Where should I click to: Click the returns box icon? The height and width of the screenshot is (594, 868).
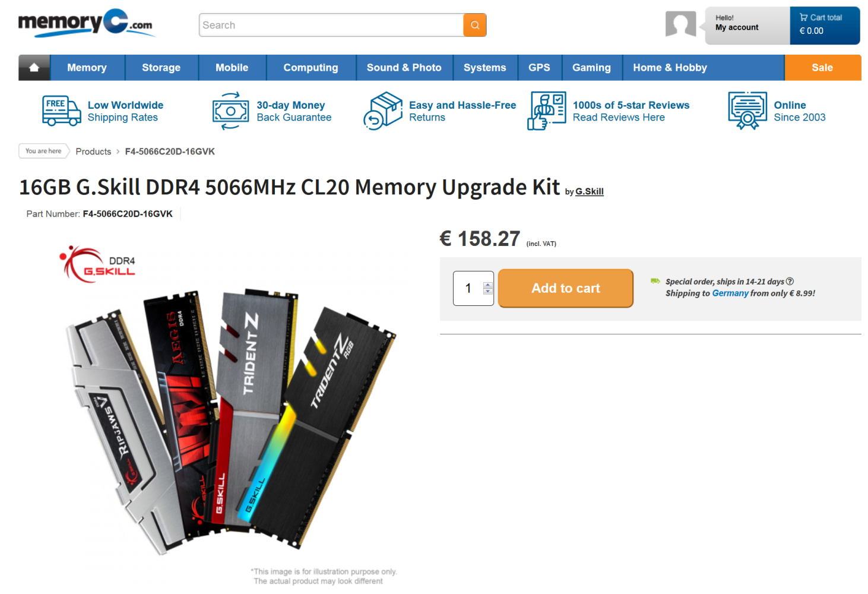pos(382,110)
